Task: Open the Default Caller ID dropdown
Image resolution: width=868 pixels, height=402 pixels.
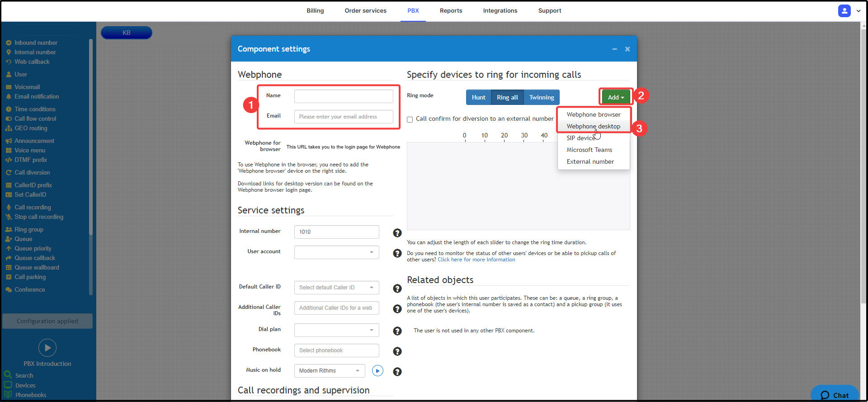Action: click(x=336, y=288)
